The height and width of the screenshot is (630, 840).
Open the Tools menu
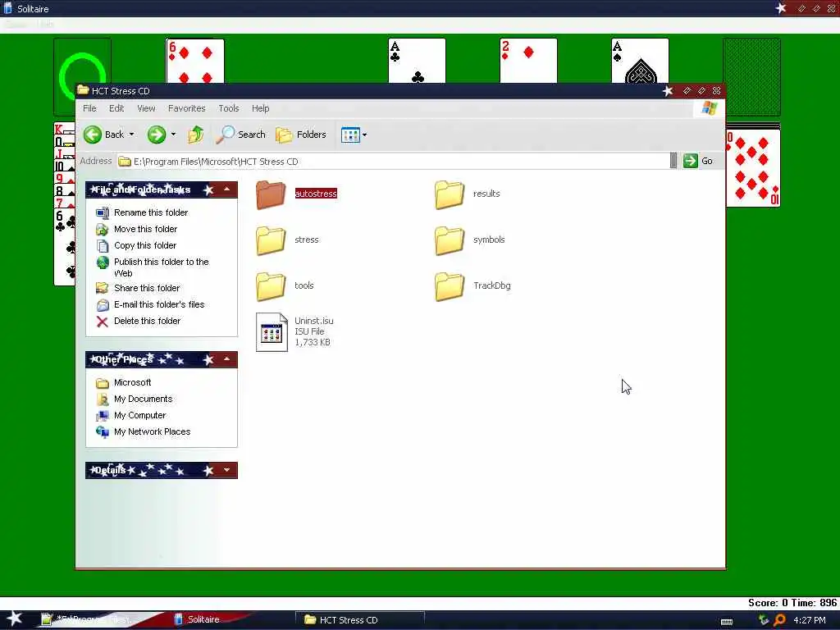click(x=228, y=108)
